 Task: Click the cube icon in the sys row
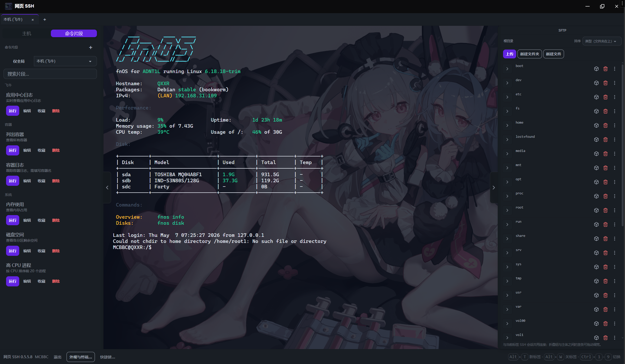tap(596, 267)
